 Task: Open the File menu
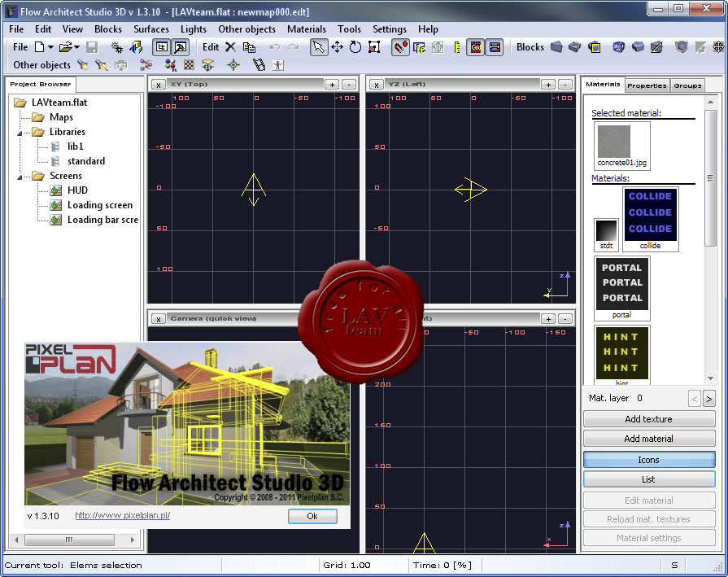point(16,29)
